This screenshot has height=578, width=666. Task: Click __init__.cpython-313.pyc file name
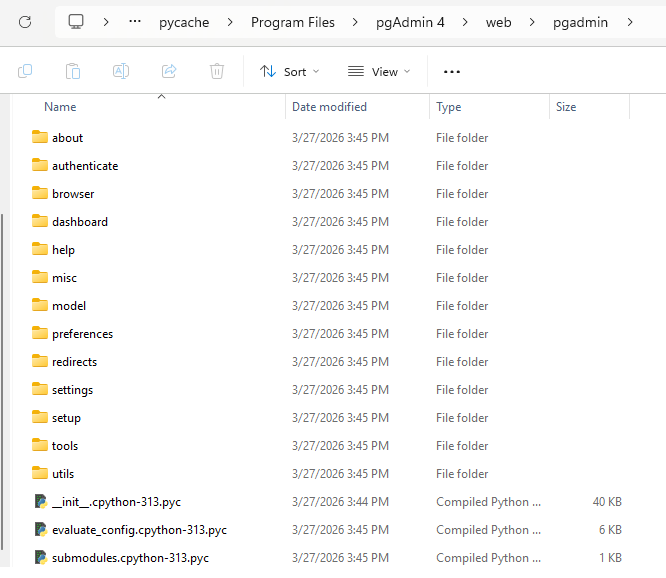click(x=116, y=502)
